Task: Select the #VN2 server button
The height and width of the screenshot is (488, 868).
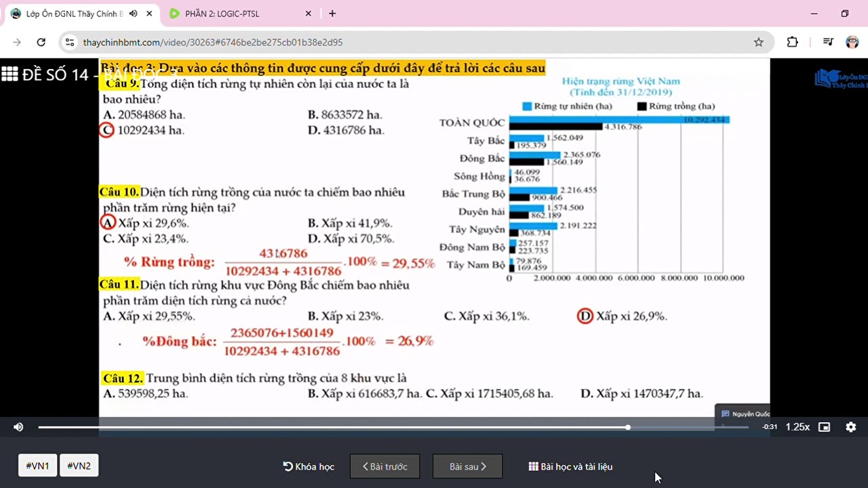Action: coord(79,466)
